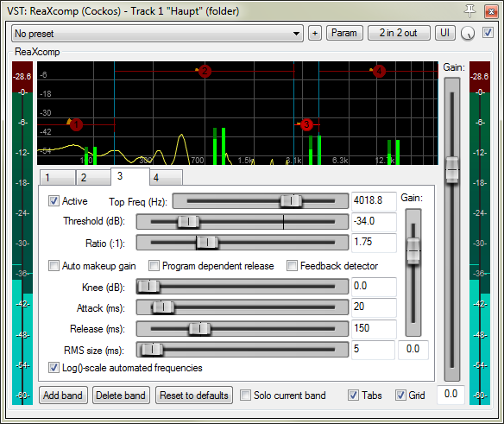The image size is (504, 424).
Task: Enable Auto makeup gain
Action: coord(54,266)
